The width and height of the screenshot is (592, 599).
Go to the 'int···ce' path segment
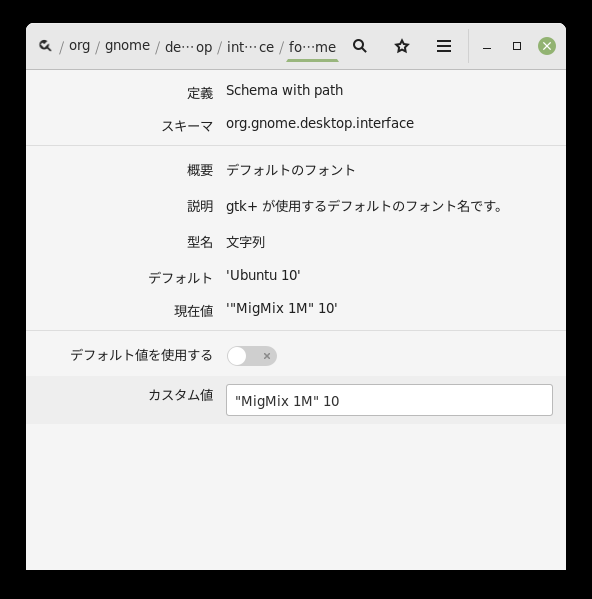tap(250, 47)
